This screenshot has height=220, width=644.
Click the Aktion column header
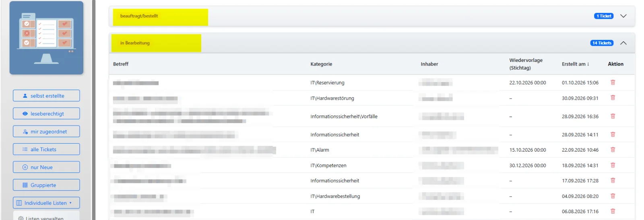[x=615, y=64]
